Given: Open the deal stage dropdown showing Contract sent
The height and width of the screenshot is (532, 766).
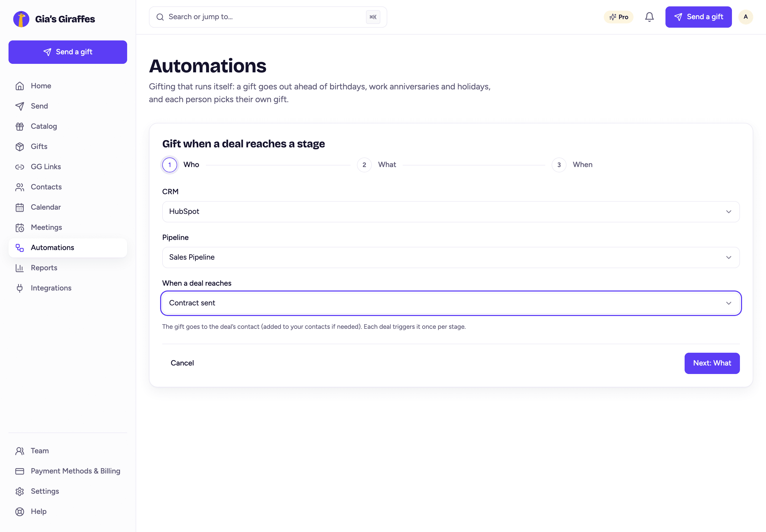Looking at the screenshot, I should tap(451, 303).
